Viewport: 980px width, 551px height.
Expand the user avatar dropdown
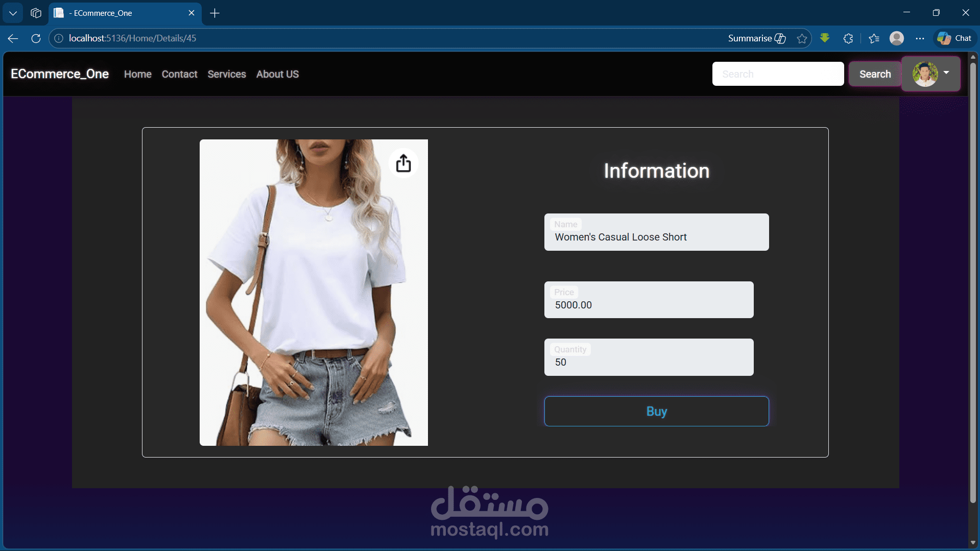pyautogui.click(x=931, y=74)
